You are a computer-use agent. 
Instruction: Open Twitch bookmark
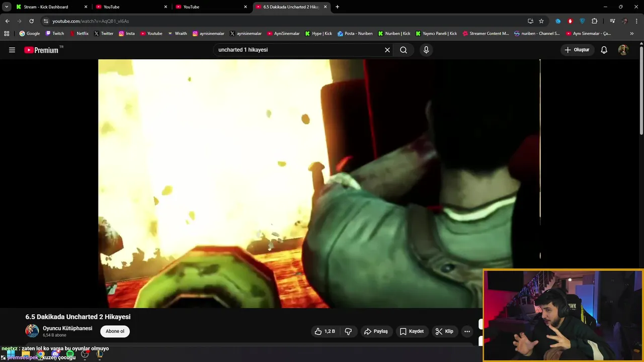click(55, 34)
